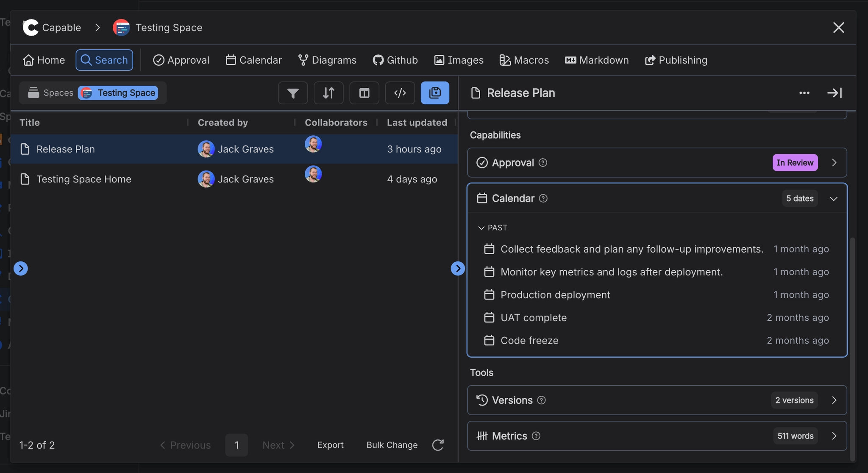Click the sort order icon

point(328,93)
